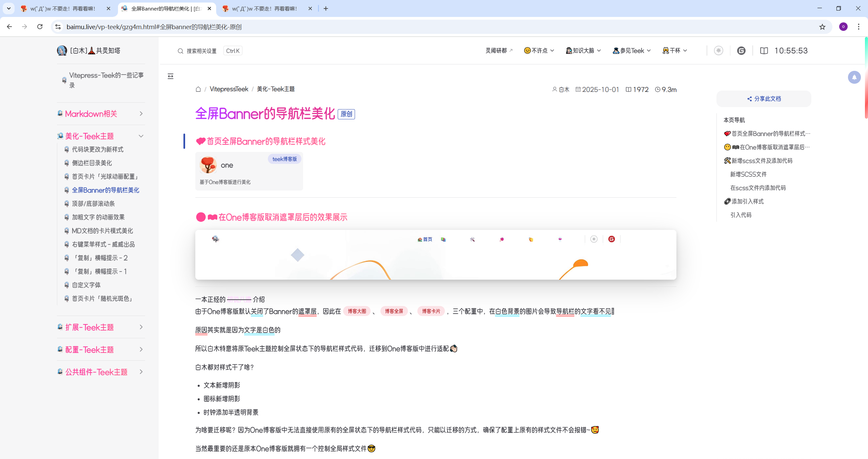
Task: Click the 搜索相关设置 search box
Action: pos(202,51)
